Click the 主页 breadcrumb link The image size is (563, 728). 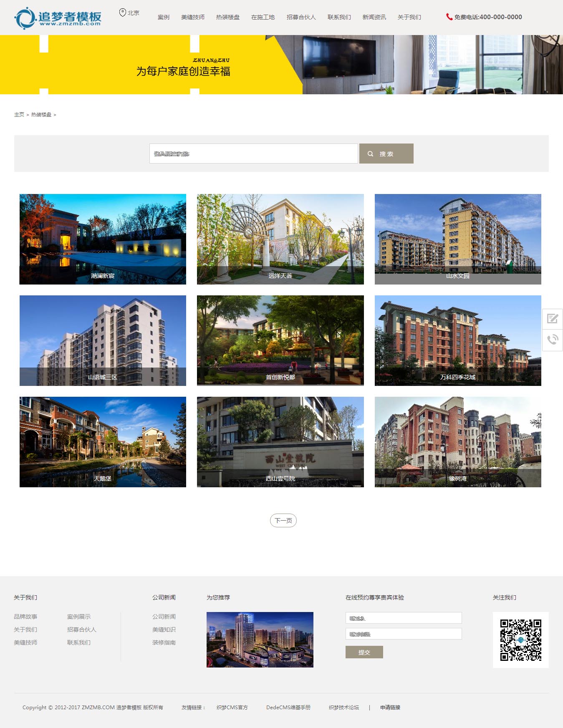[19, 115]
